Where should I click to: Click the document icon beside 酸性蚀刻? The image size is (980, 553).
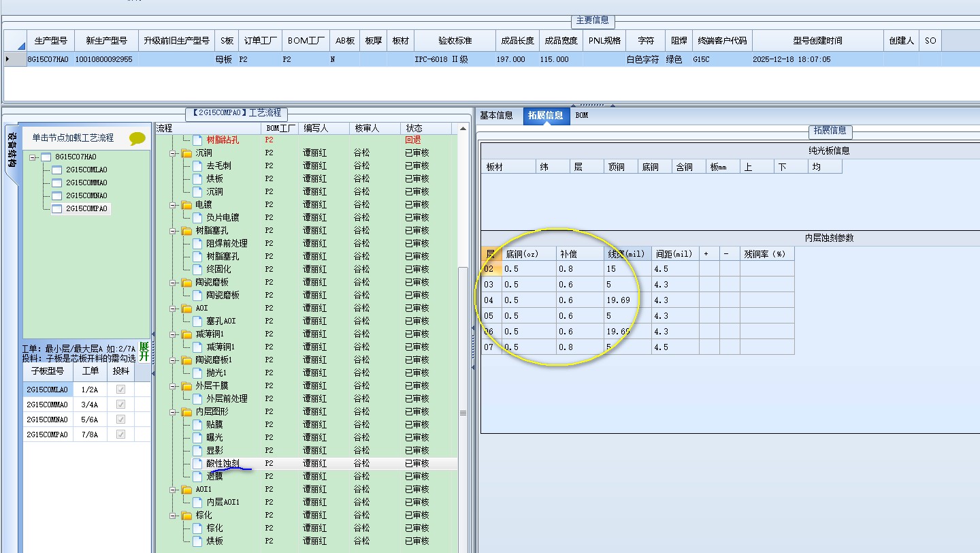point(198,463)
